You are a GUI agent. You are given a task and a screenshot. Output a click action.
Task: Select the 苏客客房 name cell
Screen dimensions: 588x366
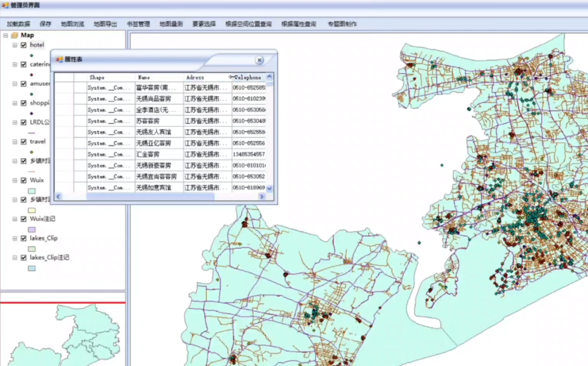click(159, 121)
